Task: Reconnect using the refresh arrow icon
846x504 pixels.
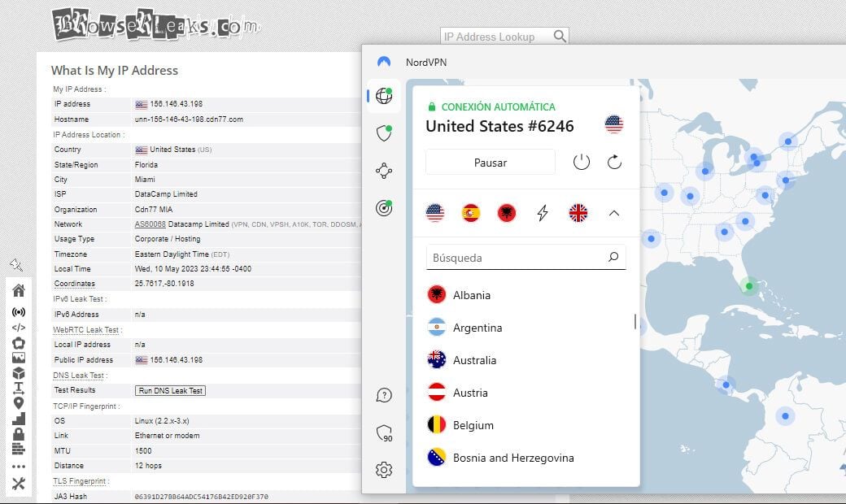Action: tap(614, 162)
